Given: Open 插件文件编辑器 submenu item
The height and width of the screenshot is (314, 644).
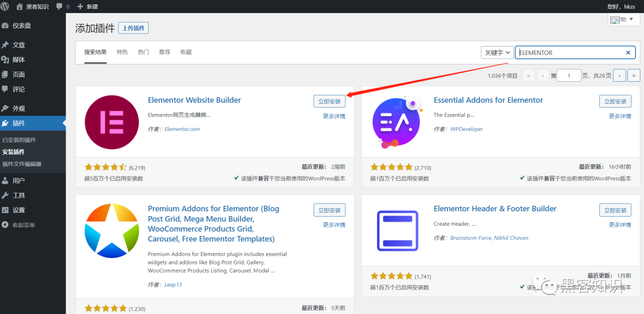Looking at the screenshot, I should point(22,164).
